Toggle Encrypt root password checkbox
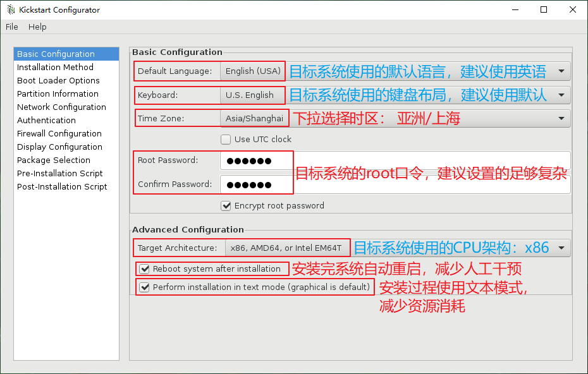 226,206
